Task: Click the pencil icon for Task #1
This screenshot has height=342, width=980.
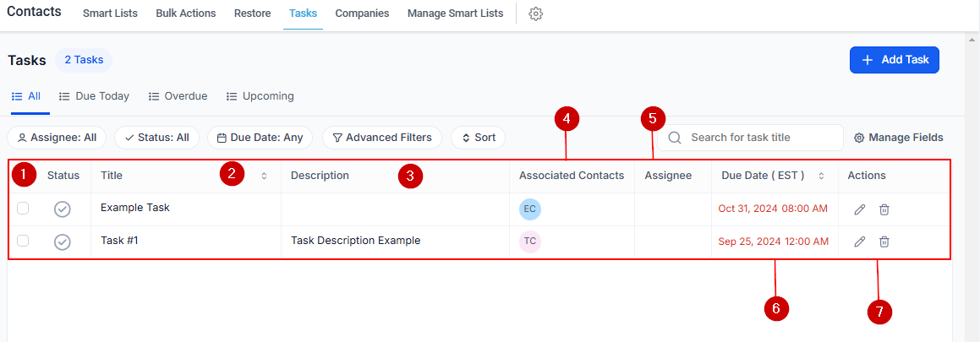Action: pos(859,242)
